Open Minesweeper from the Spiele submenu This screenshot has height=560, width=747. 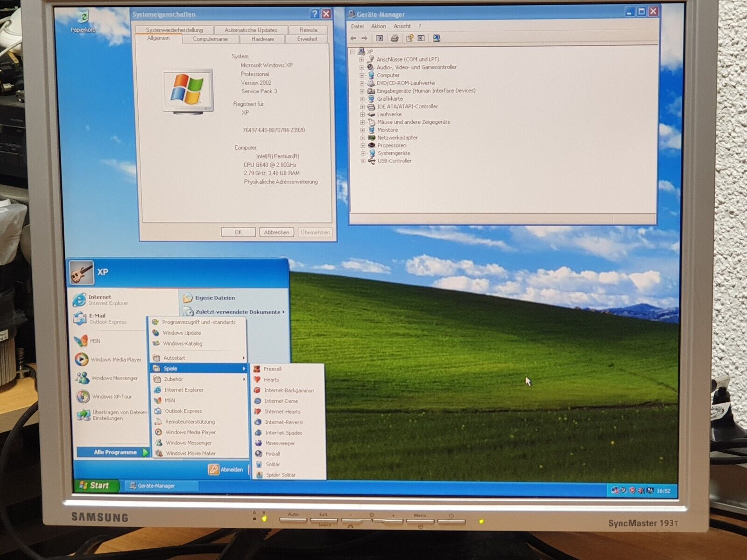(x=280, y=443)
